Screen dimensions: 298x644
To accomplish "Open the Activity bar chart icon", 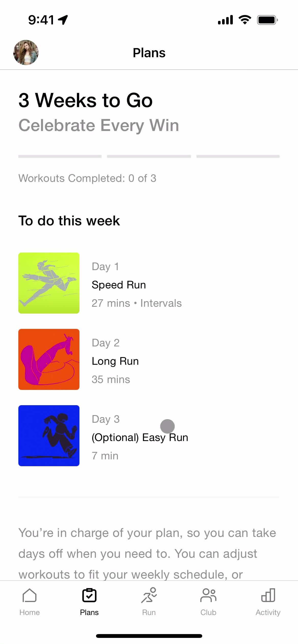I will tap(268, 595).
